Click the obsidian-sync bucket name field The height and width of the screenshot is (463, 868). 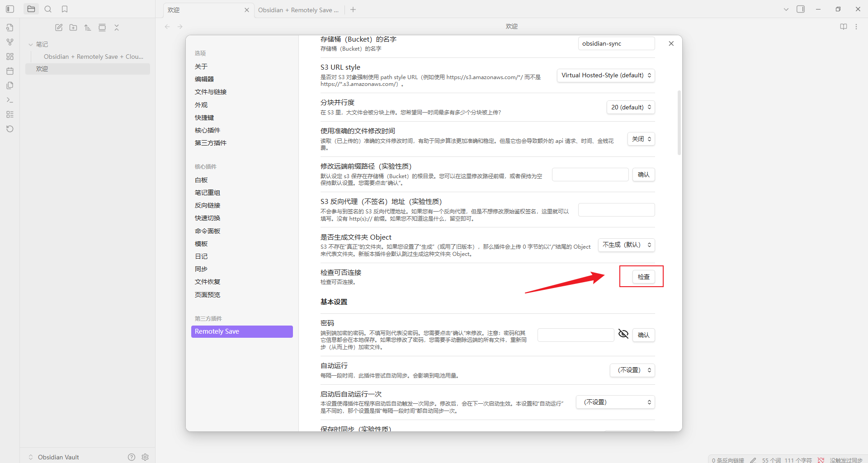tap(616, 43)
